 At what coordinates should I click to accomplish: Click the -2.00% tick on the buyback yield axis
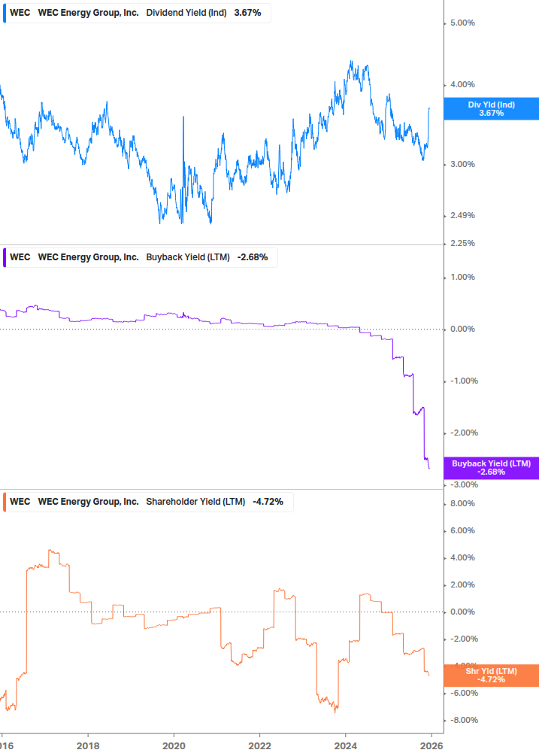[x=465, y=433]
